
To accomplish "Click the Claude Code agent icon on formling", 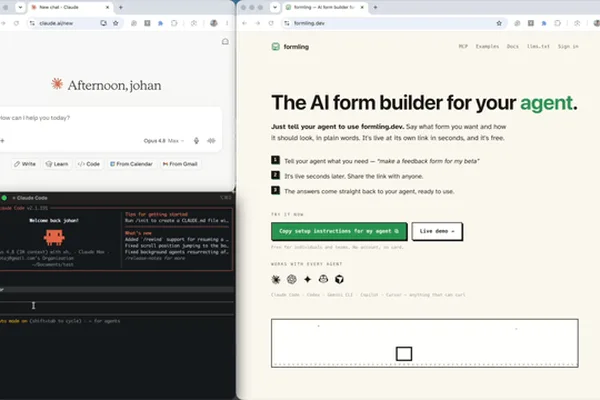I will (276, 279).
